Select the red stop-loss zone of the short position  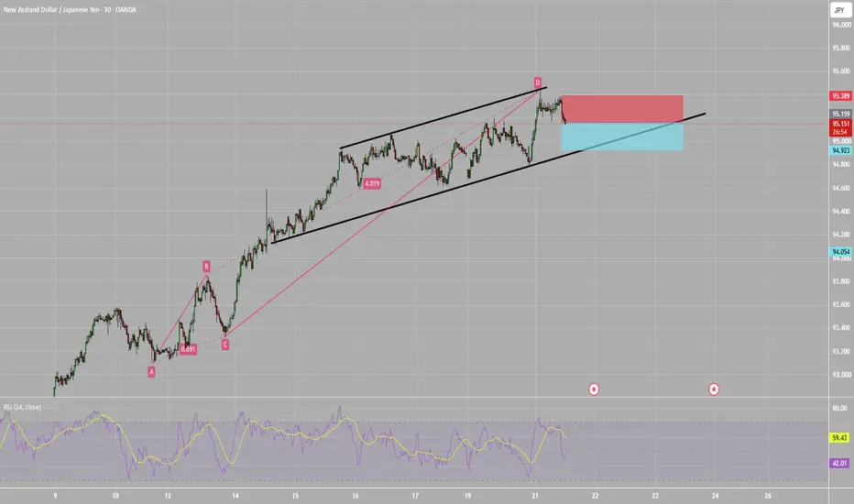(622, 109)
